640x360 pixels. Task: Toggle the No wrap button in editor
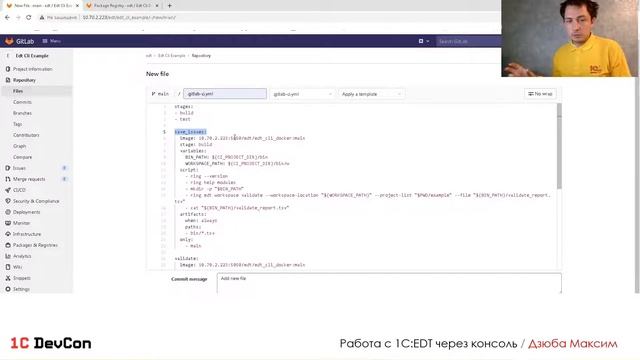point(540,94)
